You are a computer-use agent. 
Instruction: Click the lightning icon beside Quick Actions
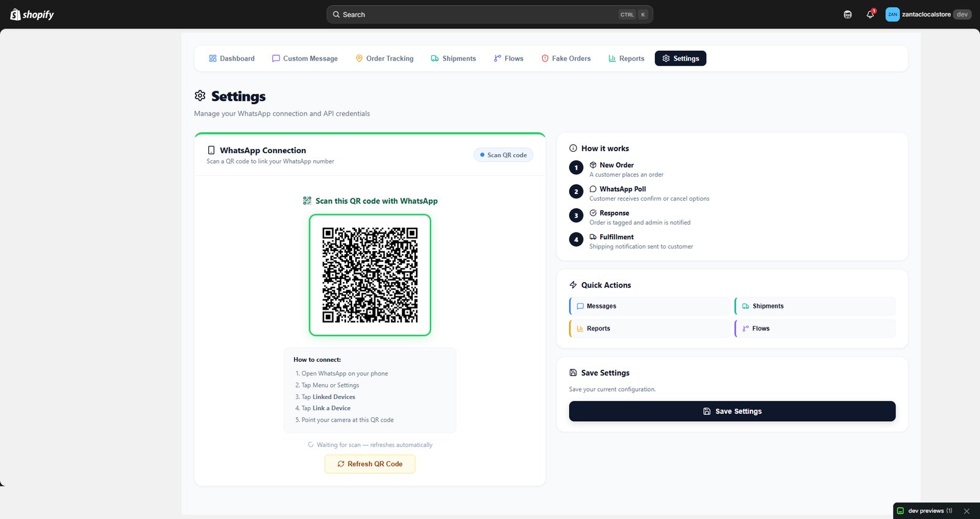[x=573, y=285]
